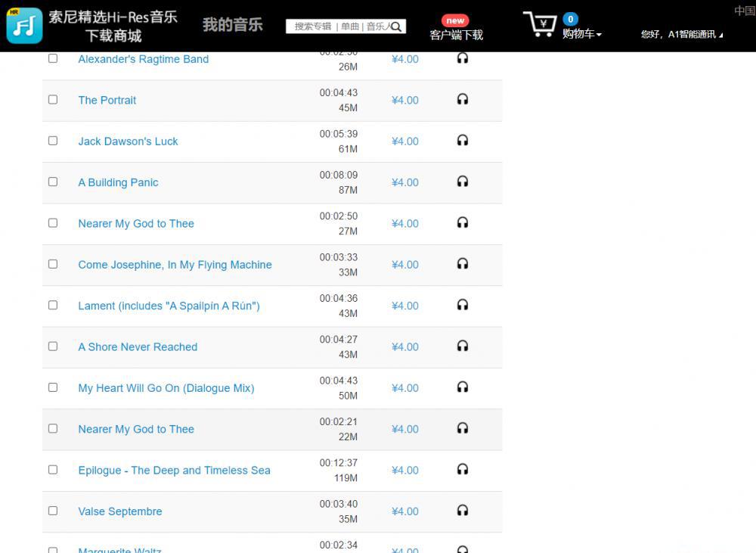756x553 pixels.
Task: Click the ¥4.00 price of The Portrait
Action: (x=405, y=100)
